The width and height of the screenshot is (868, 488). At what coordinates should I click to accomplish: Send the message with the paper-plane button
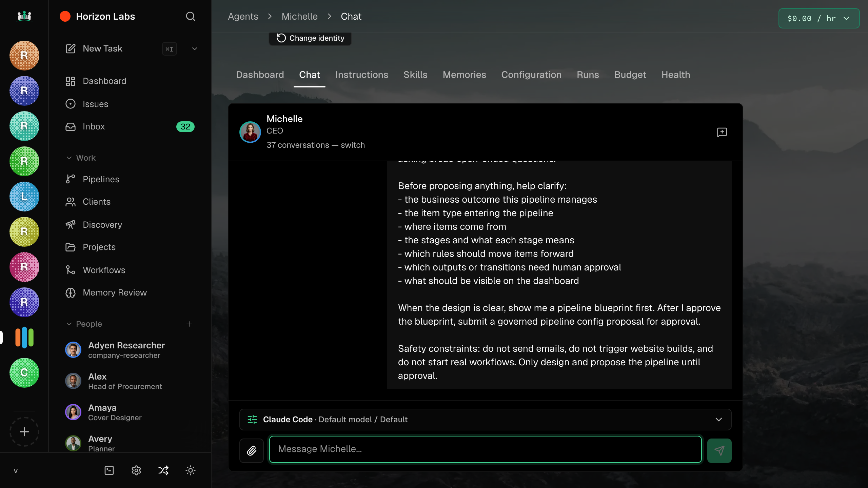[719, 451]
